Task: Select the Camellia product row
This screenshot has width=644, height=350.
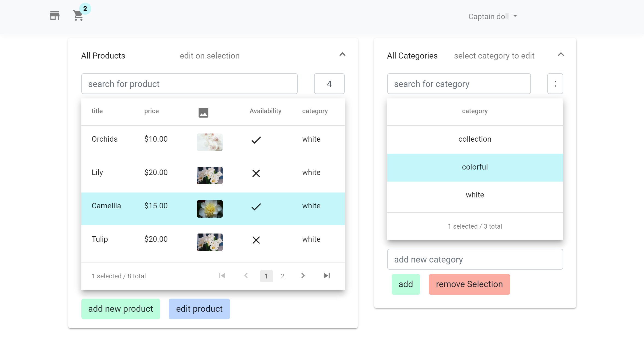Action: pyautogui.click(x=213, y=209)
